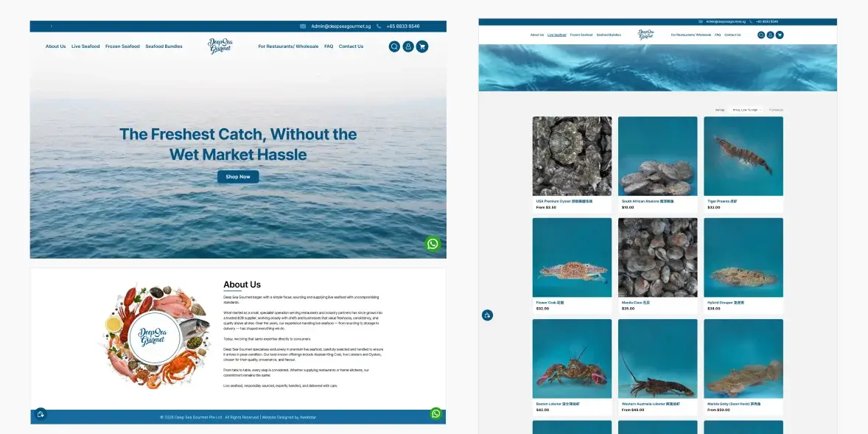The image size is (868, 434).
Task: Open FAQ in the homepage menu
Action: coord(329,46)
